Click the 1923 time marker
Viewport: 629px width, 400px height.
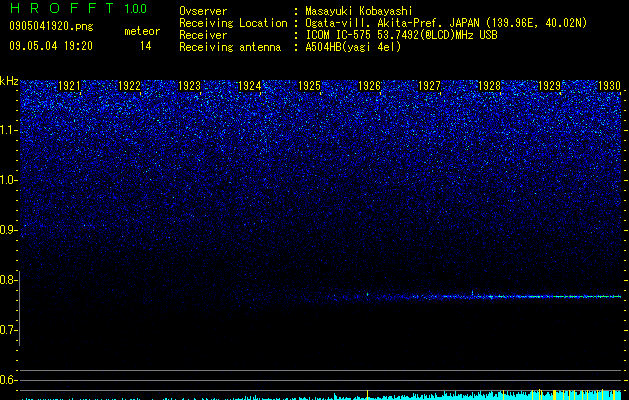pyautogui.click(x=189, y=86)
